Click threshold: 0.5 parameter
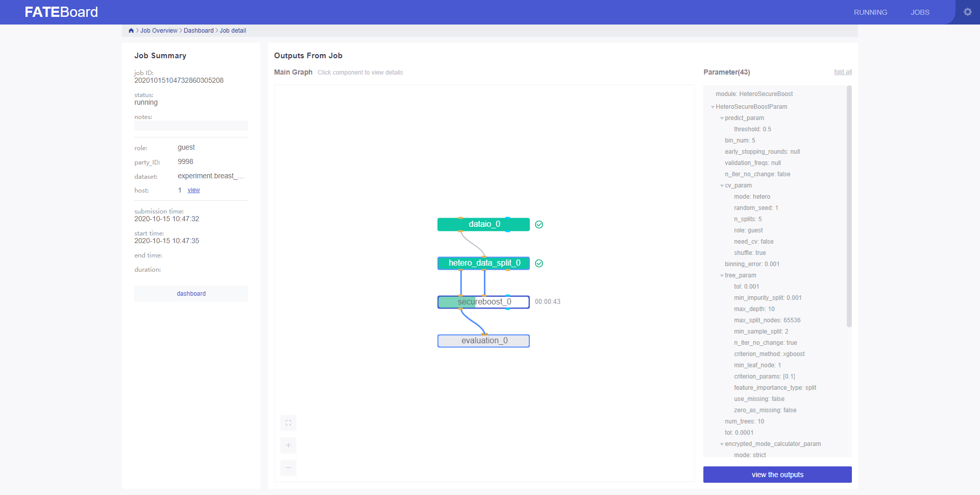 pyautogui.click(x=752, y=129)
